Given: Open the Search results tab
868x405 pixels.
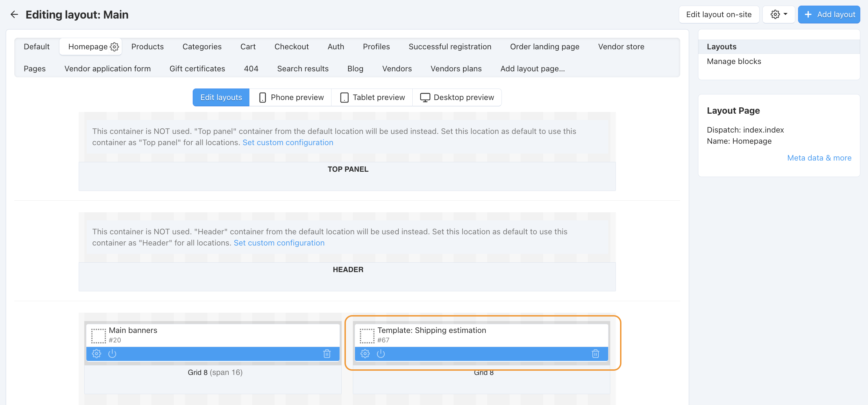Looking at the screenshot, I should click(x=303, y=69).
